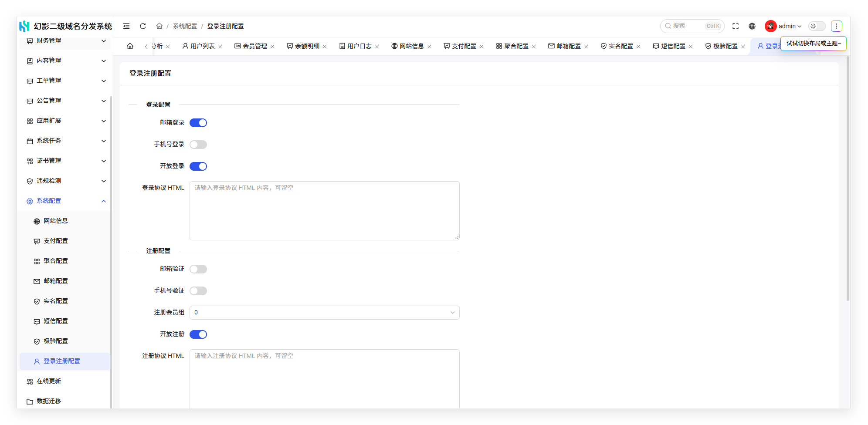Open 在线更新 in the sidebar
Viewport: 868px width, 425px height.
[65, 381]
